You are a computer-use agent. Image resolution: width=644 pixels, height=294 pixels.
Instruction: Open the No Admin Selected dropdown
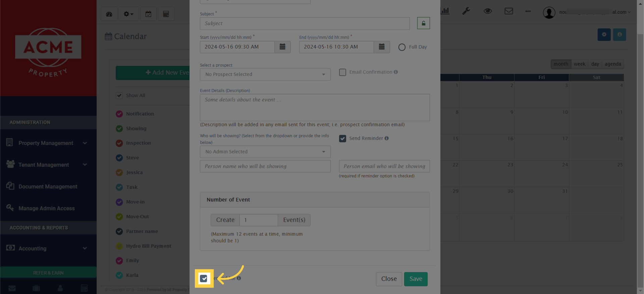(x=265, y=152)
